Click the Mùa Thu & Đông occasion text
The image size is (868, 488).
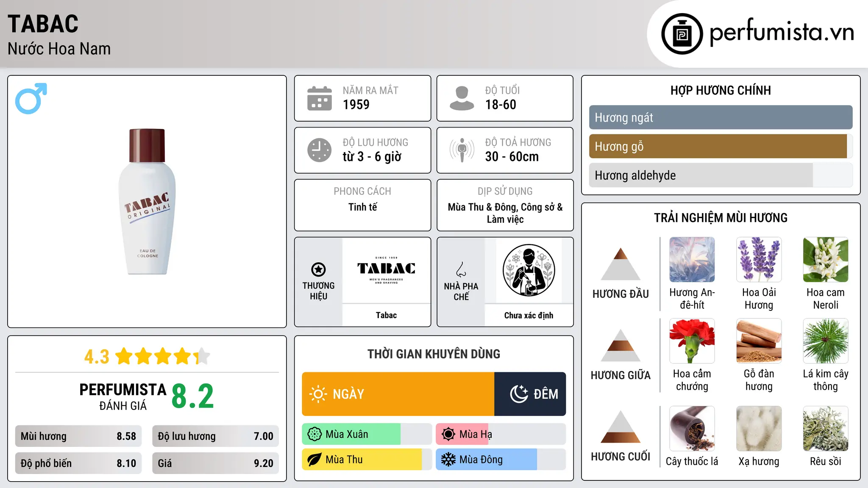[505, 213]
